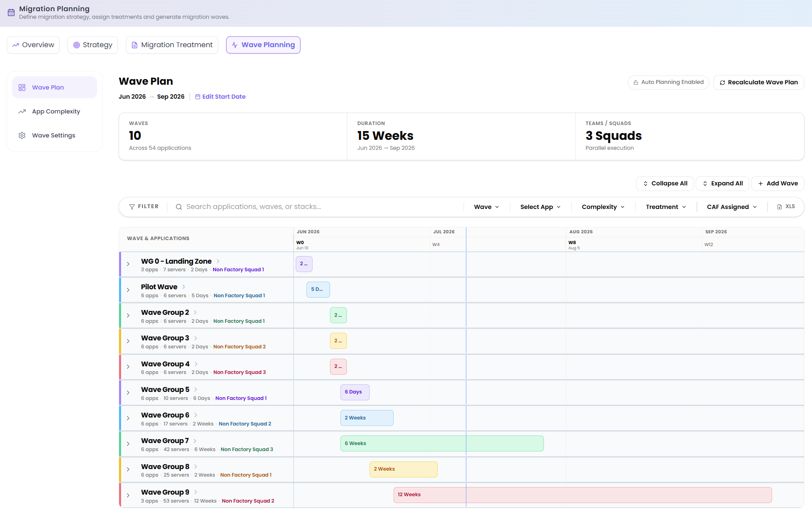Open details arrow next to Wave Group 8
Screen dimensions: 812x515
point(196,467)
